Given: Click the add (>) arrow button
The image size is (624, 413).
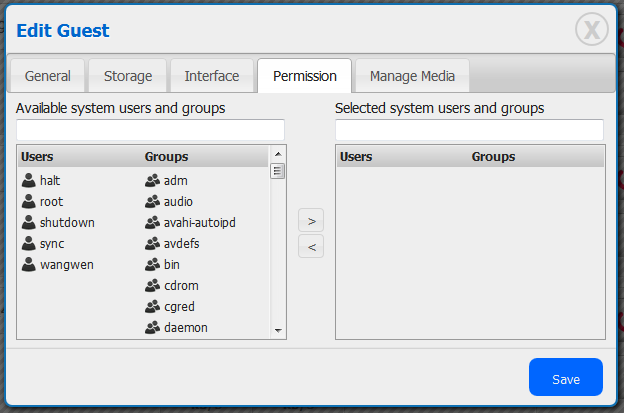Looking at the screenshot, I should (311, 220).
